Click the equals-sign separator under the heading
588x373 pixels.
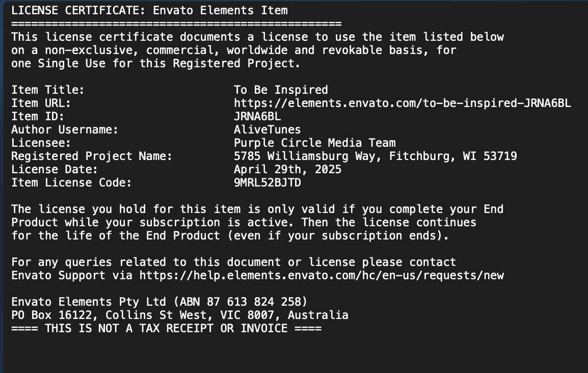[x=176, y=23]
